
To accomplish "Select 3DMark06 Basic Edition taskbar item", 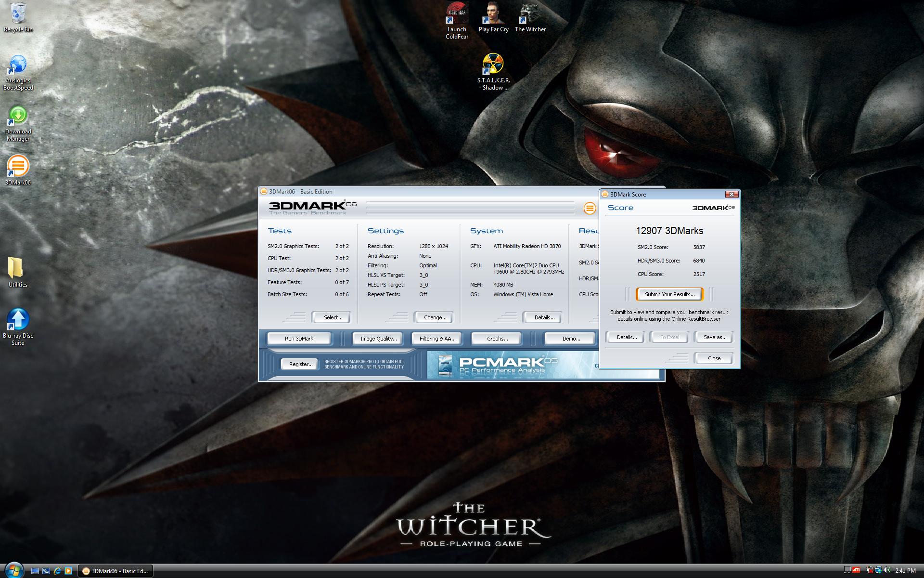I will tap(115, 571).
